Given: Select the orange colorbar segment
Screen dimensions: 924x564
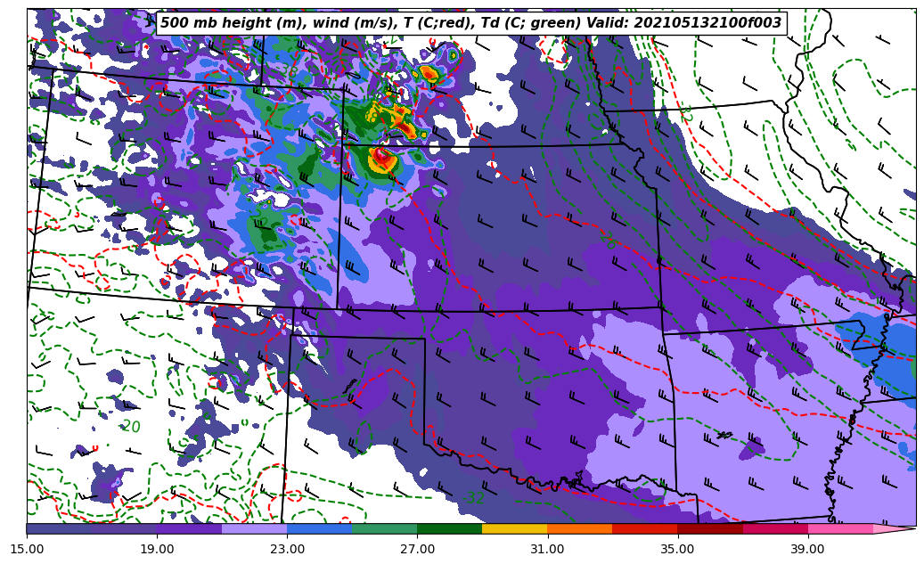Looking at the screenshot, I should (580, 528).
